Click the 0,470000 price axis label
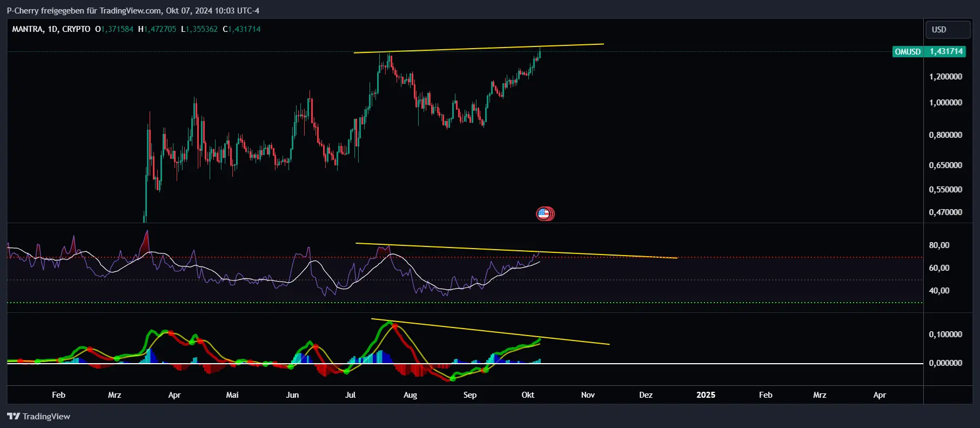980x428 pixels. 945,212
